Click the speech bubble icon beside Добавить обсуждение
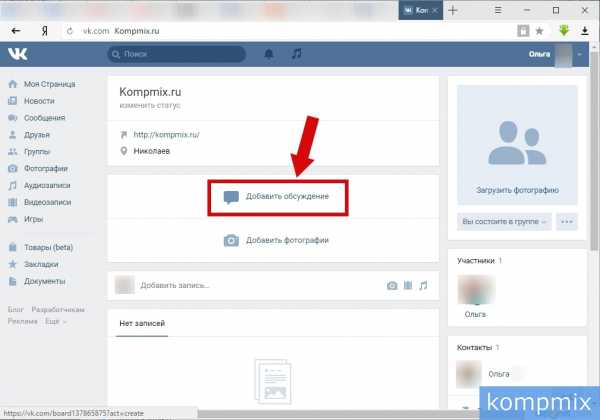 [x=231, y=197]
